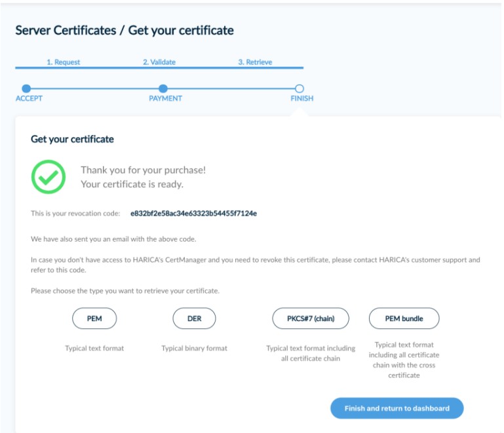Download certificate in PEM format

(x=94, y=318)
